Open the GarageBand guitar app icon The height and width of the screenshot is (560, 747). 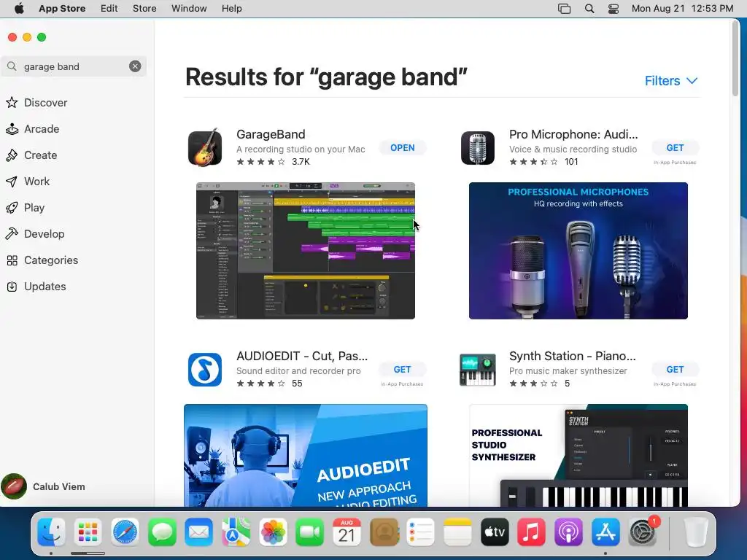(x=205, y=147)
